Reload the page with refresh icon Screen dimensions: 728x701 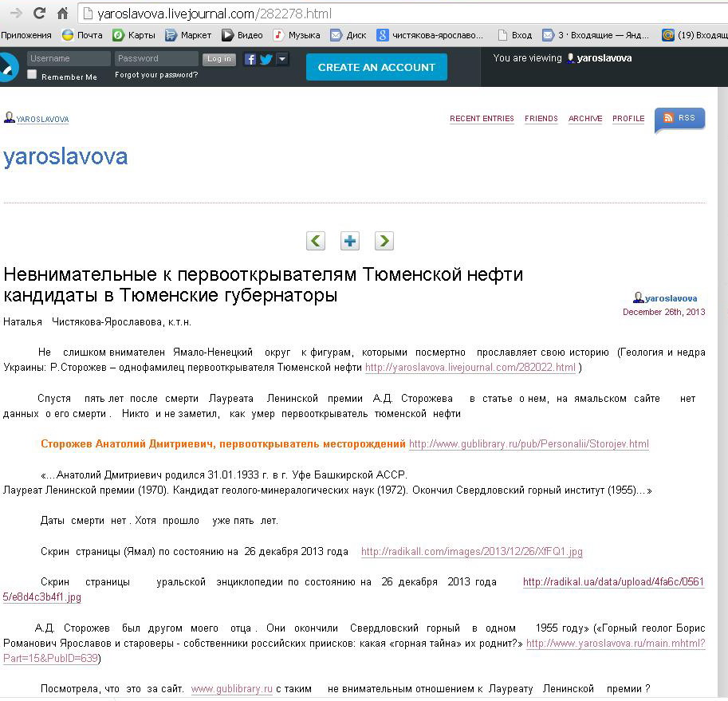[39, 13]
